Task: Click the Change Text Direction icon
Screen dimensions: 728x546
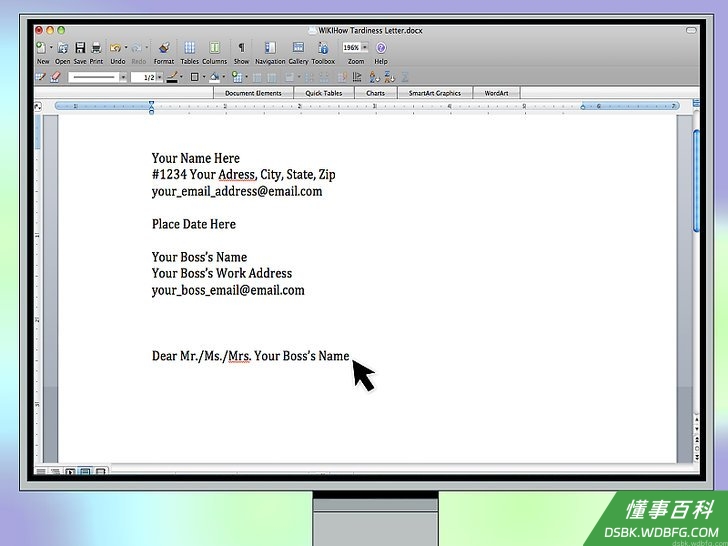Action: point(357,78)
